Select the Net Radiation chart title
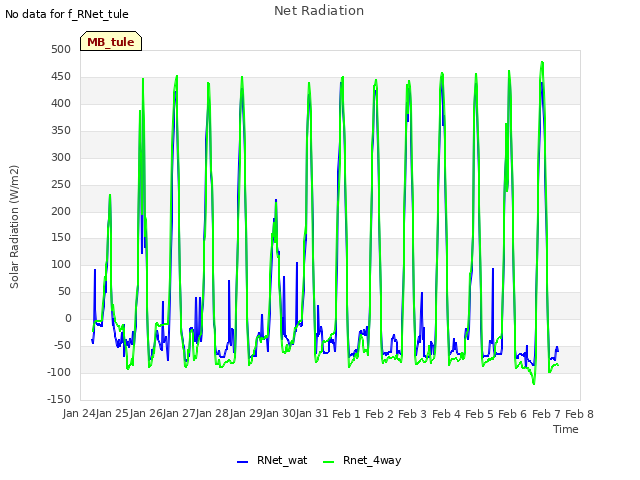Screen dimensions: 640x480 click(319, 11)
